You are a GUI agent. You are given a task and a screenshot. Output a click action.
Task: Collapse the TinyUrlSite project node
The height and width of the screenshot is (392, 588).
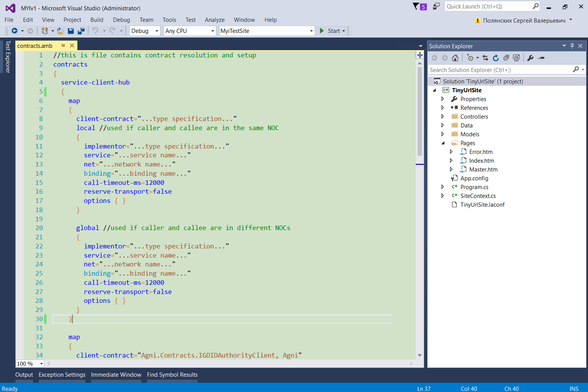click(434, 90)
